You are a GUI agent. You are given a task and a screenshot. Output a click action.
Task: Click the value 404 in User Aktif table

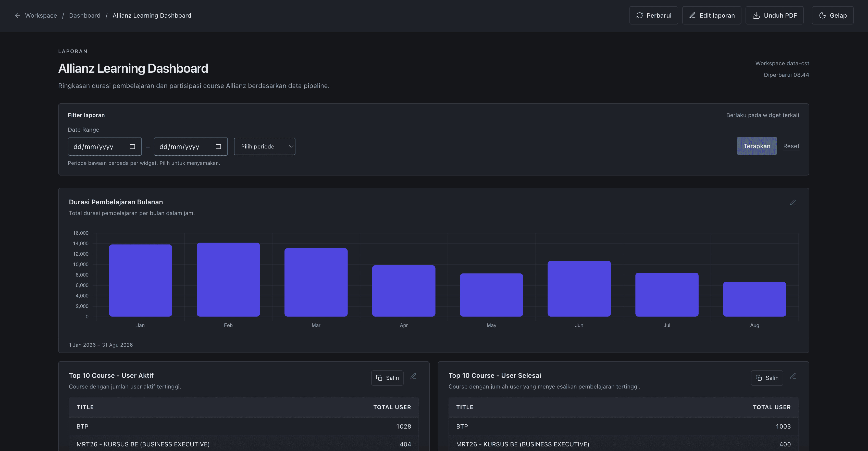click(405, 444)
